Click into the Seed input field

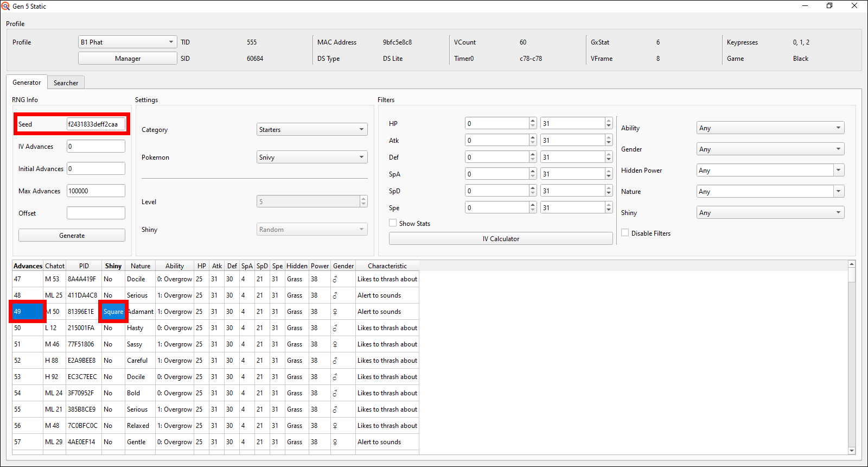[x=95, y=124]
